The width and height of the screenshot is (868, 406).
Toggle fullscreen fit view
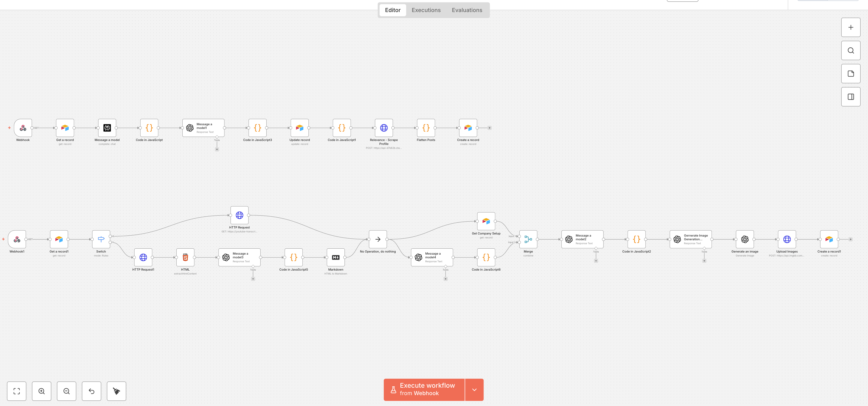pyautogui.click(x=16, y=391)
